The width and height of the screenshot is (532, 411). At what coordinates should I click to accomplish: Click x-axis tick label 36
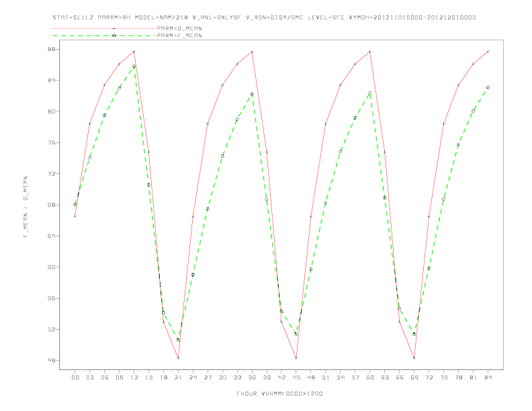click(252, 377)
